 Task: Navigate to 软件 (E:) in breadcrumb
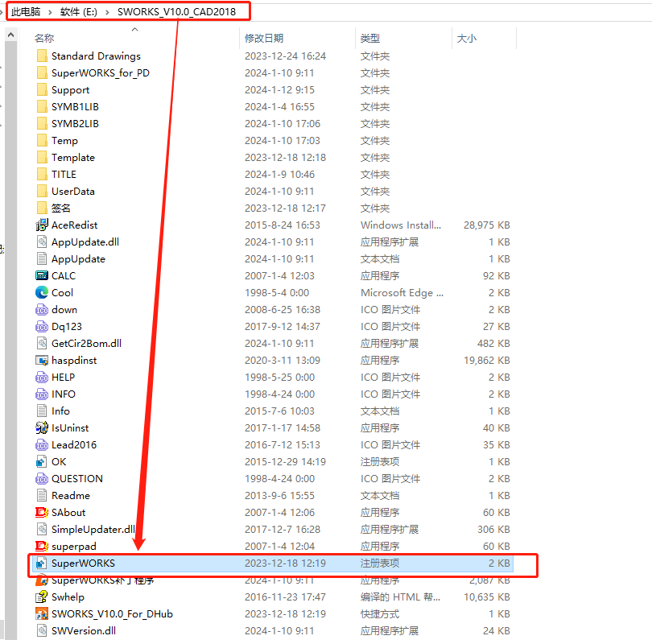pyautogui.click(x=79, y=11)
